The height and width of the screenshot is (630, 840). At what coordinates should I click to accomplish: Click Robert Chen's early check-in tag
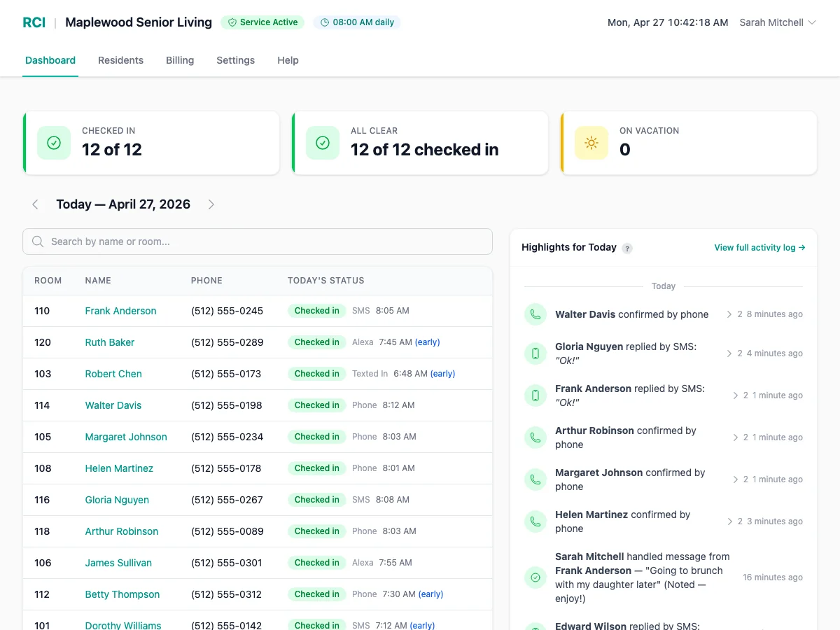pos(442,374)
